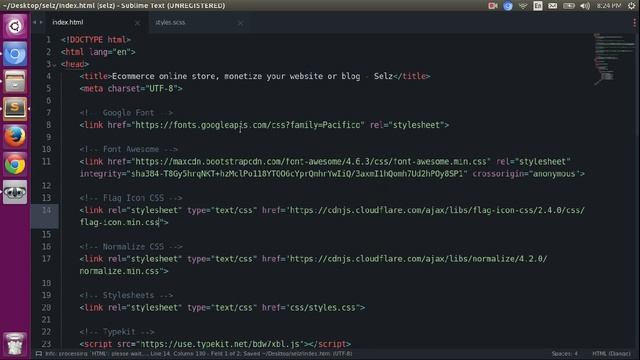This screenshot has width=640, height=360.
Task: Open the sound volume indicator
Action: (x=585, y=6)
